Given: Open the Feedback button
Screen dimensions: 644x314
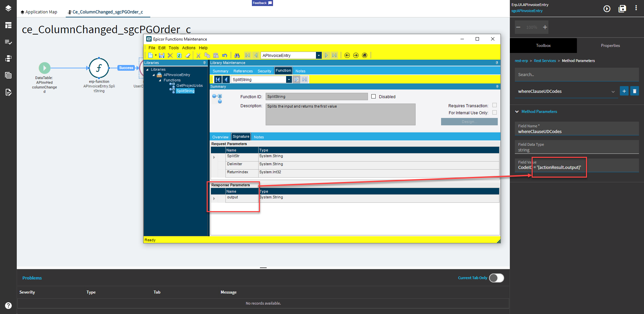Looking at the screenshot, I should [262, 3].
